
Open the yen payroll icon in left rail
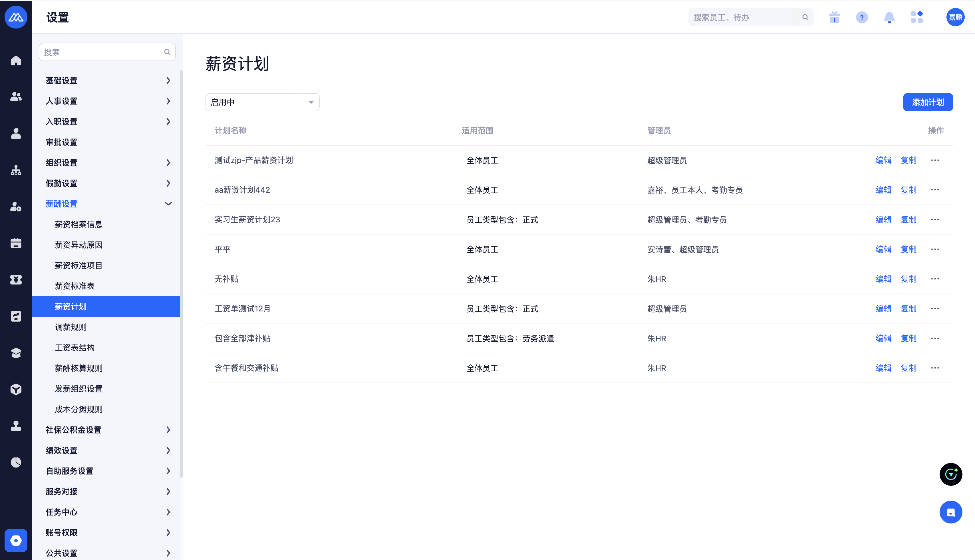[16, 280]
